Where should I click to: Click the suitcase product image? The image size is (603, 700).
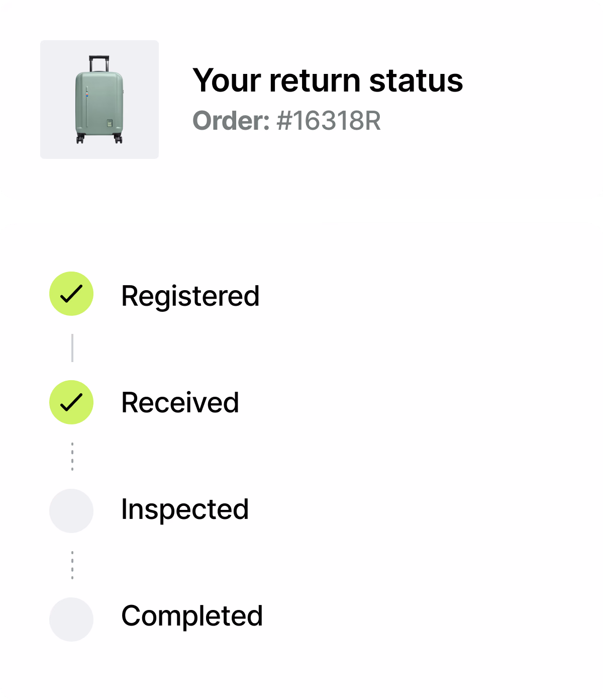(99, 99)
